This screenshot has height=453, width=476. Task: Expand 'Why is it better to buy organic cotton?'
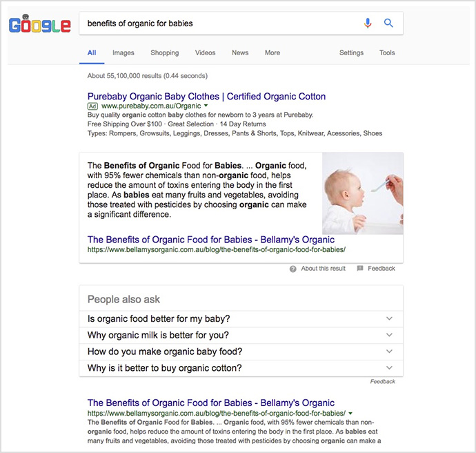tap(241, 368)
